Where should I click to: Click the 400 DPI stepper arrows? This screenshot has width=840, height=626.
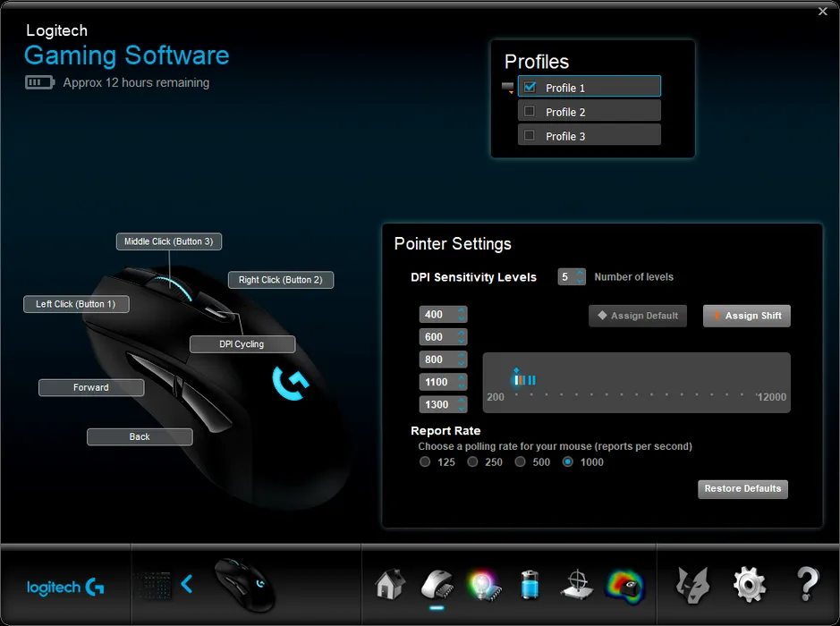coord(462,314)
